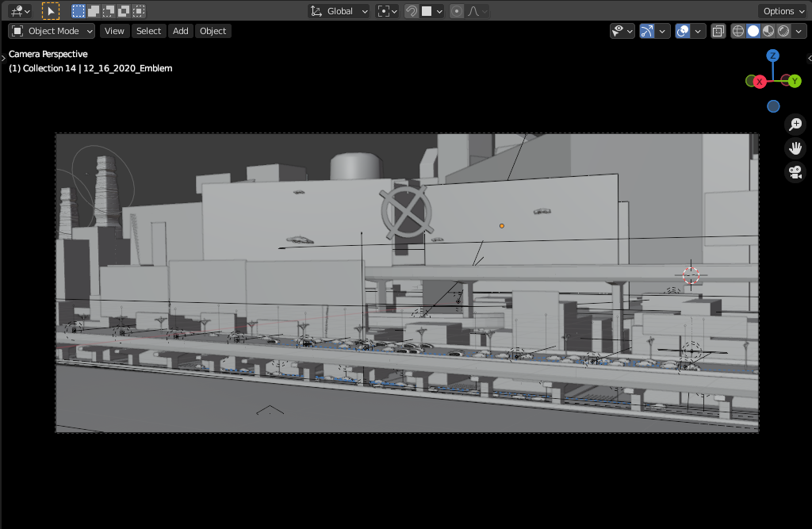
Task: Open the View menu
Action: pyautogui.click(x=114, y=31)
